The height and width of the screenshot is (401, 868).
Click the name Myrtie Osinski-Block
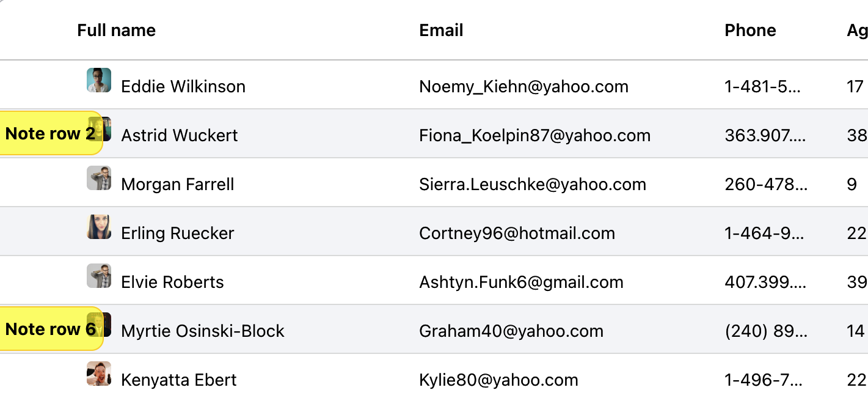coord(203,331)
